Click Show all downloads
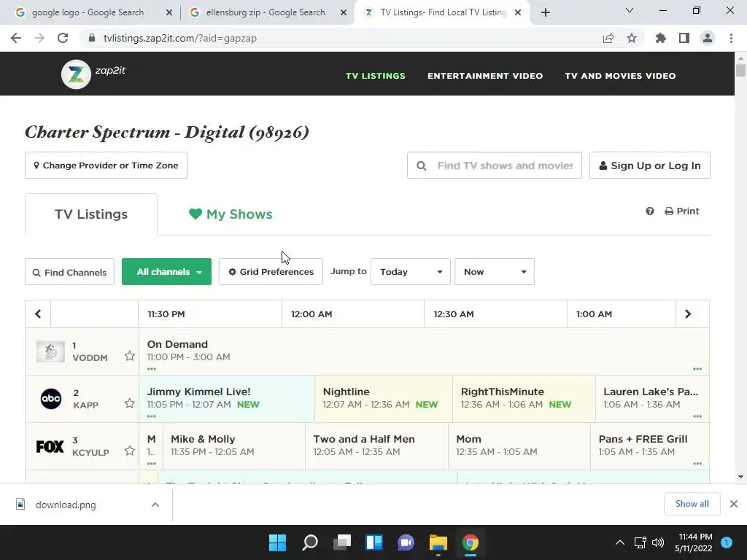The width and height of the screenshot is (747, 560). coord(692,504)
